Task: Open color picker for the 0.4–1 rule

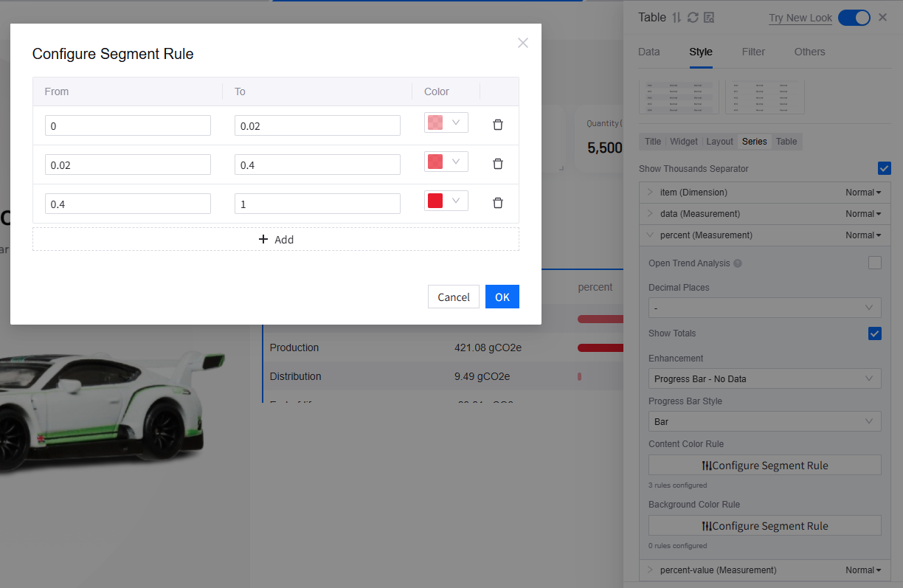Action: (x=446, y=201)
